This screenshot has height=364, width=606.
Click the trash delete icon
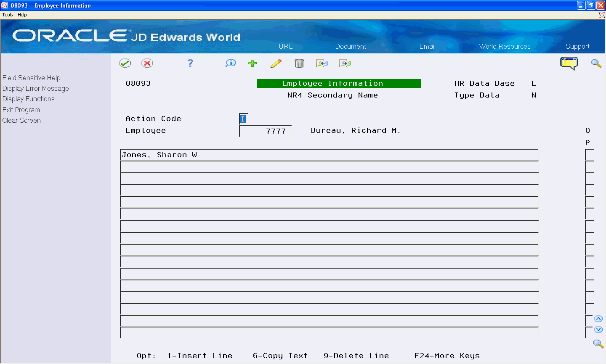pos(299,63)
